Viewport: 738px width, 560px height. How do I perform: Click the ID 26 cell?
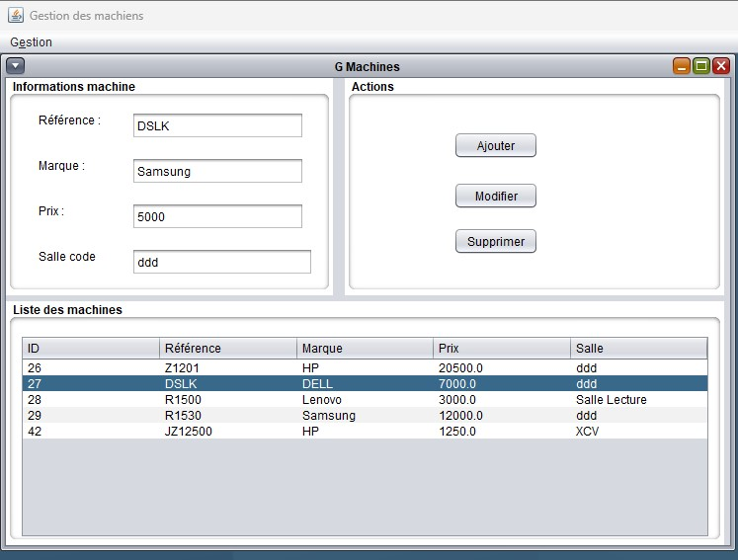click(91, 368)
